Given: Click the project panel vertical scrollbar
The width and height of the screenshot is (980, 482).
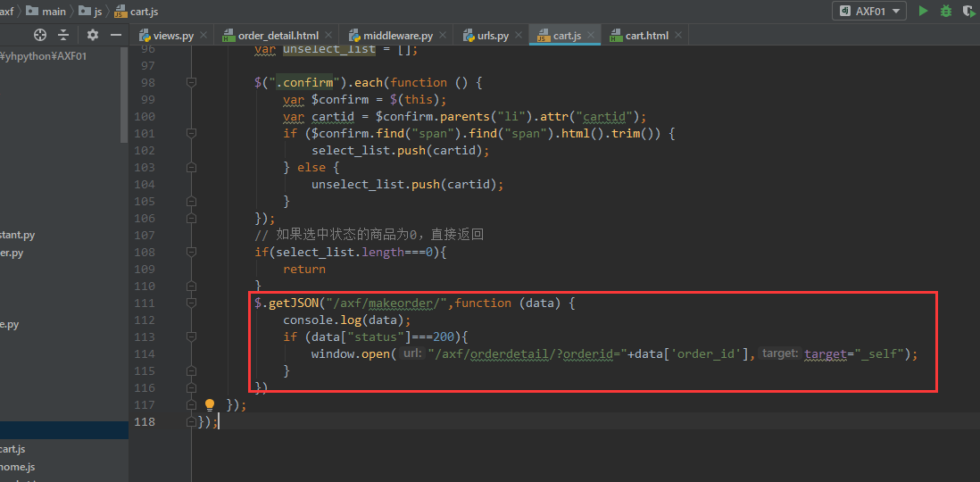Looking at the screenshot, I should tap(124, 94).
